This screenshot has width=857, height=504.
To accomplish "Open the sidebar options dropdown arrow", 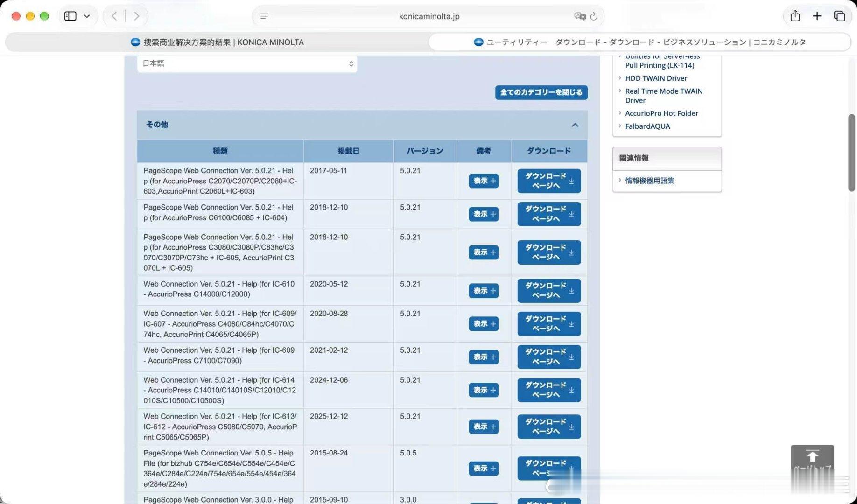I will pos(87,16).
